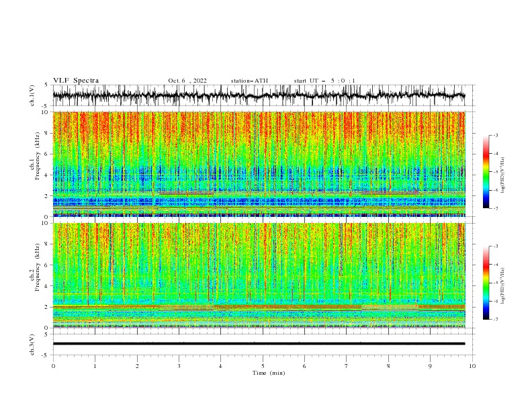Click the time axis tick label '8'
Screen dimensions: 532x411
click(388, 366)
